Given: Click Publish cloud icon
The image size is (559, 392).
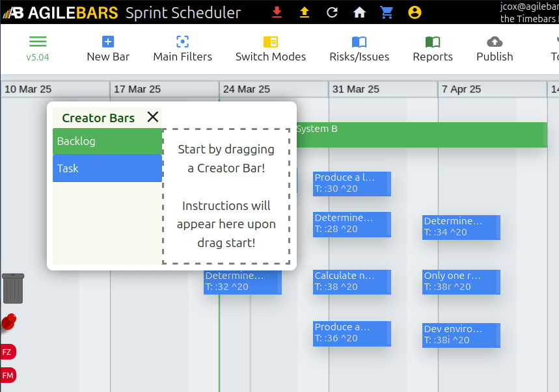Looking at the screenshot, I should (x=495, y=42).
